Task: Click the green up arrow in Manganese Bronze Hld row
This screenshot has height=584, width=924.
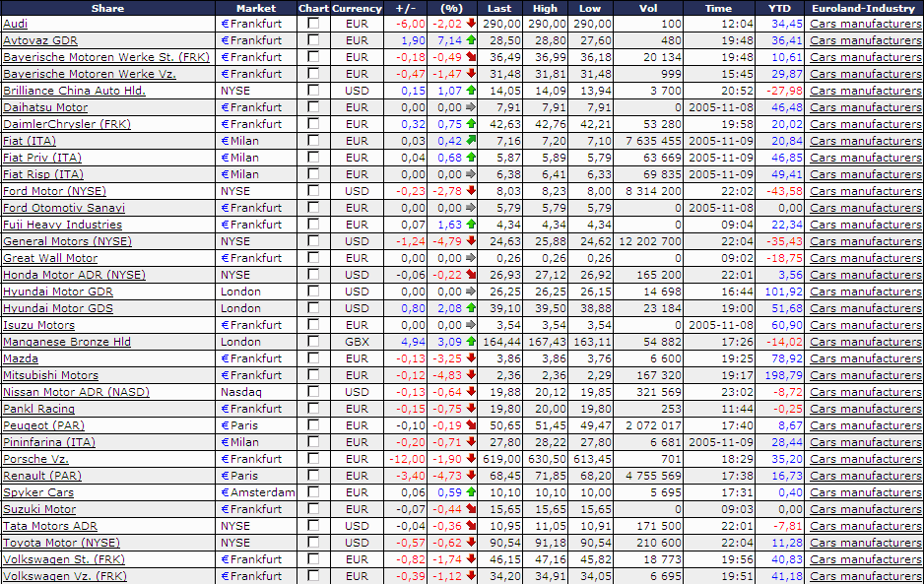Action: pyautogui.click(x=470, y=341)
